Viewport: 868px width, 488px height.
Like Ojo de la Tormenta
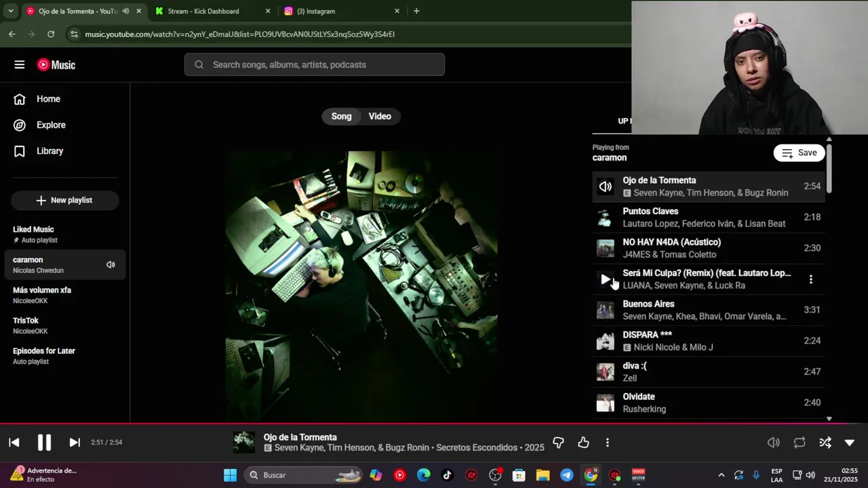[x=583, y=443]
